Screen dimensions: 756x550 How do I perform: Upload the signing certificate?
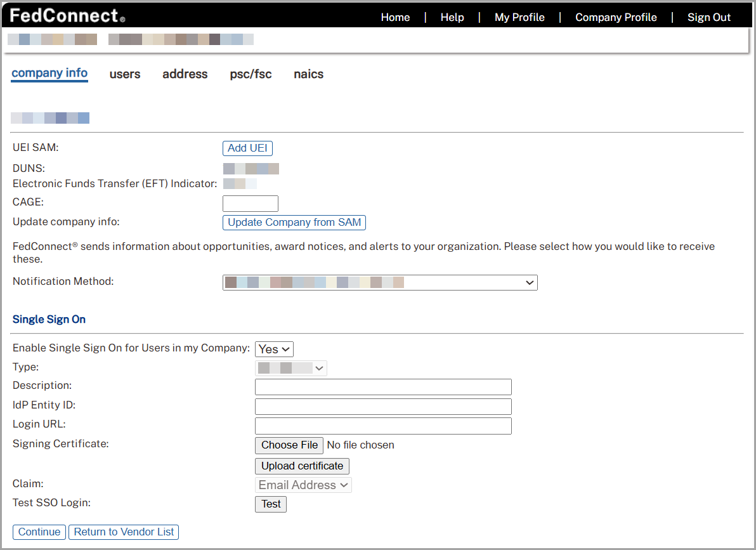302,466
